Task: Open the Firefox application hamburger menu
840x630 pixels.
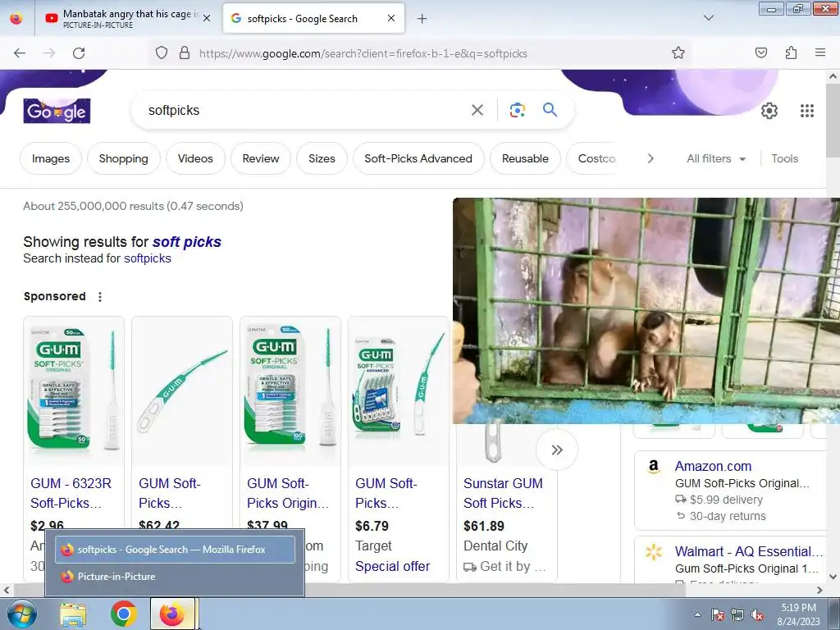Action: pyautogui.click(x=820, y=53)
